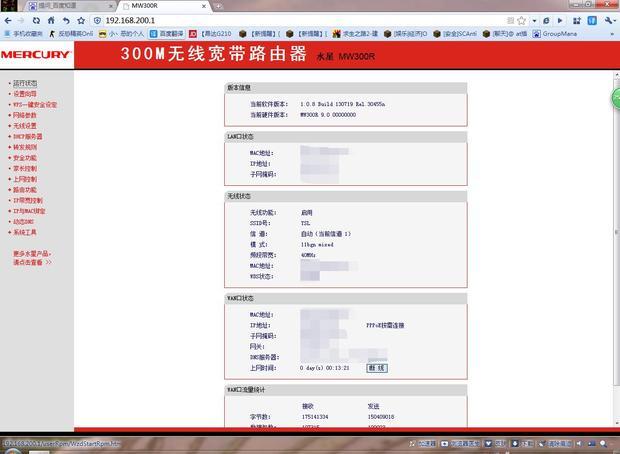Select 运行状态 in the sidebar
The height and width of the screenshot is (454, 620).
pyautogui.click(x=25, y=83)
